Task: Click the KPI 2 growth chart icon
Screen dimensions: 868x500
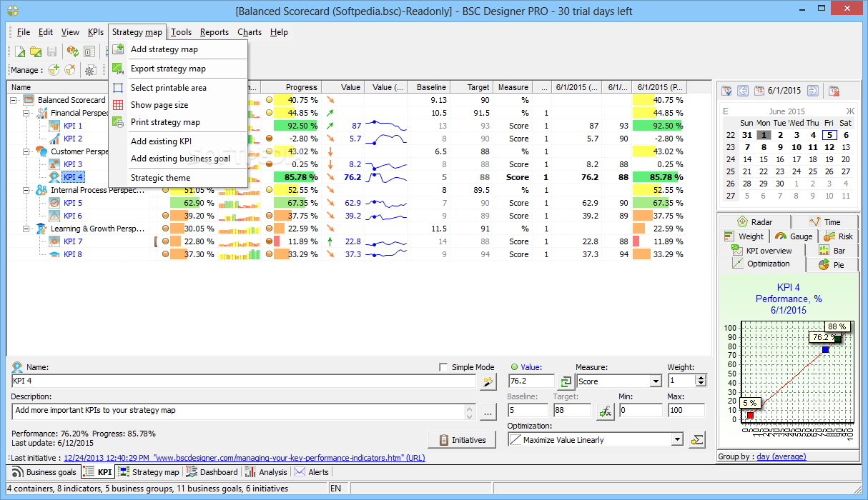Action: 54,139
